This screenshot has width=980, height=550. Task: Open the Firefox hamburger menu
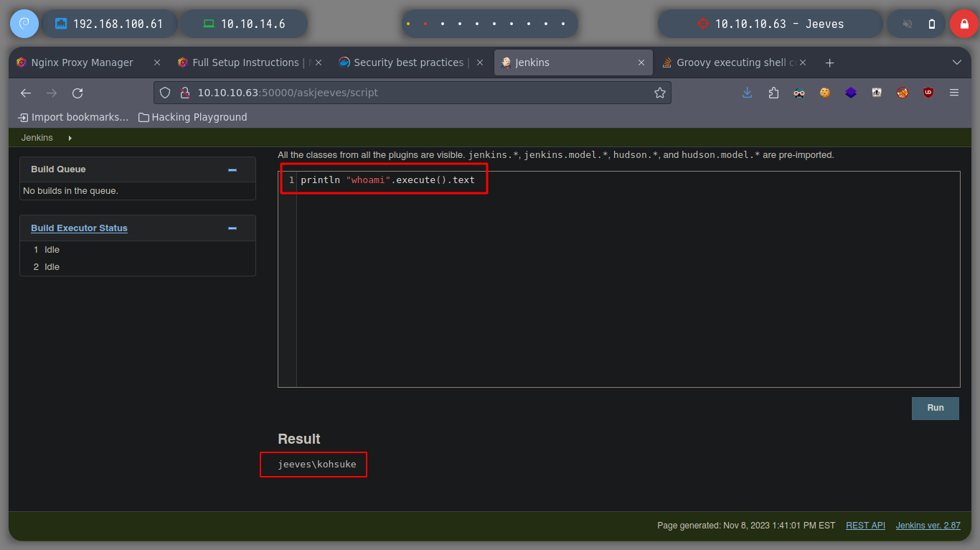tap(954, 93)
